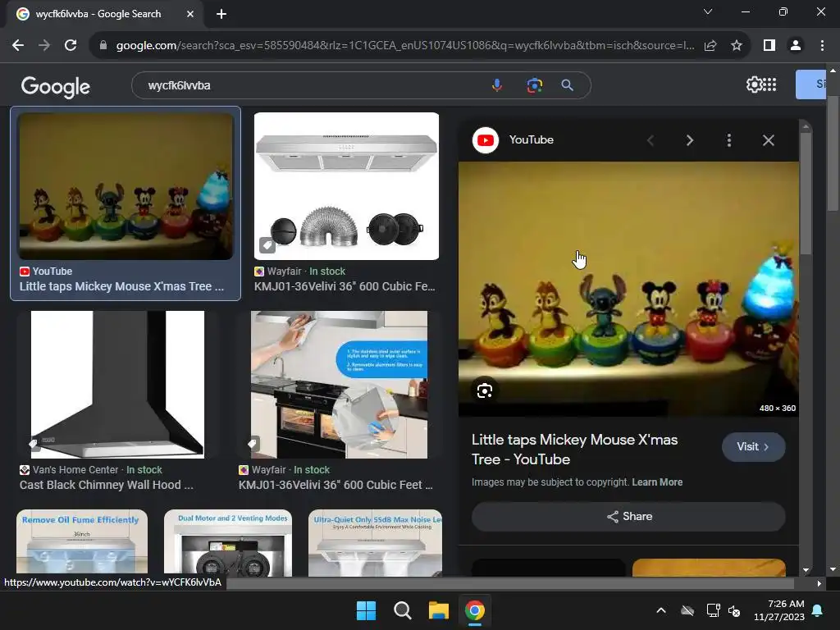The width and height of the screenshot is (840, 630).
Task: Open the Cast Black Chimney Wall Hood image
Action: (x=117, y=385)
